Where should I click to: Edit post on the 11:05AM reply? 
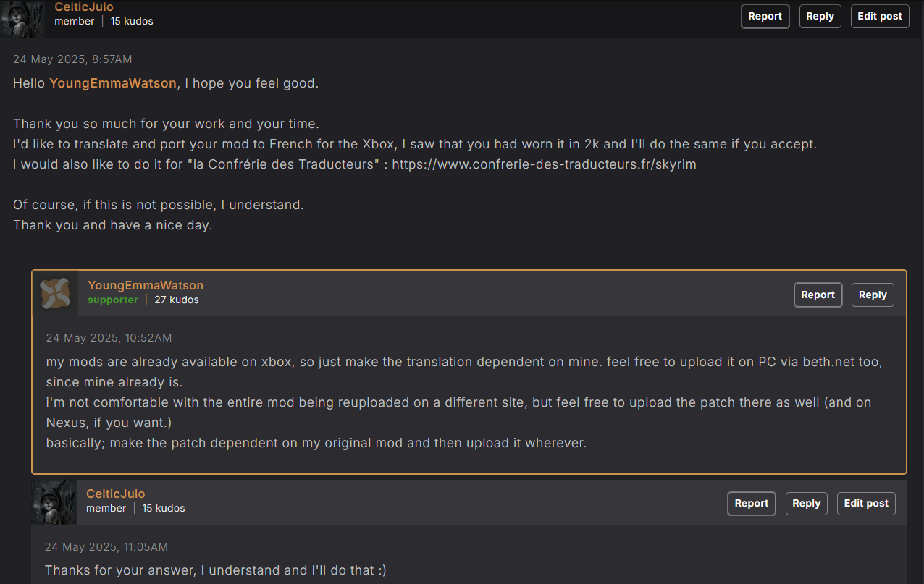866,503
